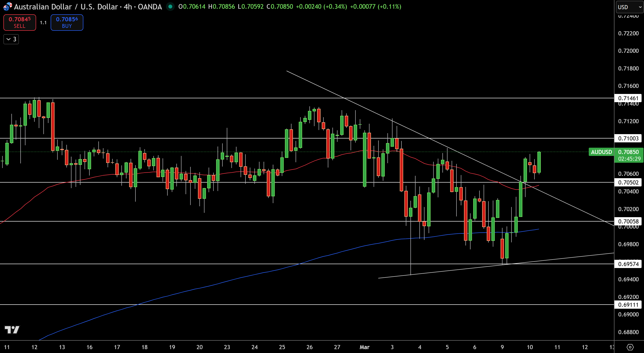Click the 0.72000 price axis label
This screenshot has width=644, height=353.
628,51
